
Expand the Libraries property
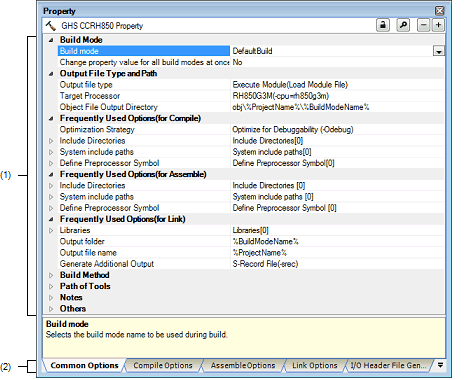click(51, 230)
